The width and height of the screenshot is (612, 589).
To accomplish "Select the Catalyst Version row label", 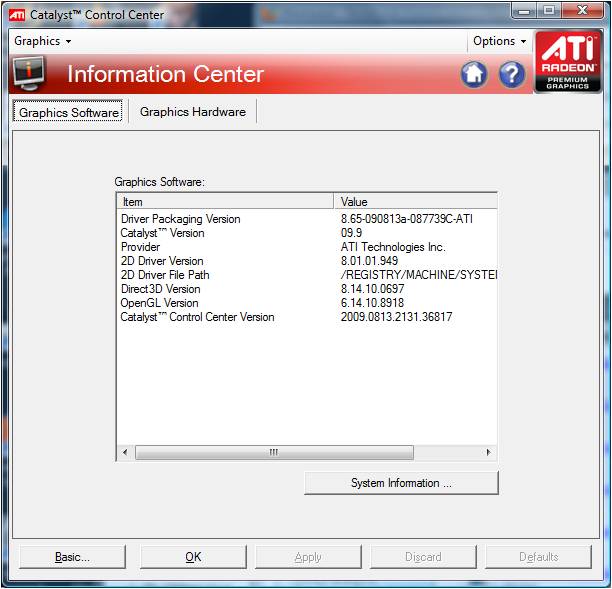I will click(x=162, y=233).
